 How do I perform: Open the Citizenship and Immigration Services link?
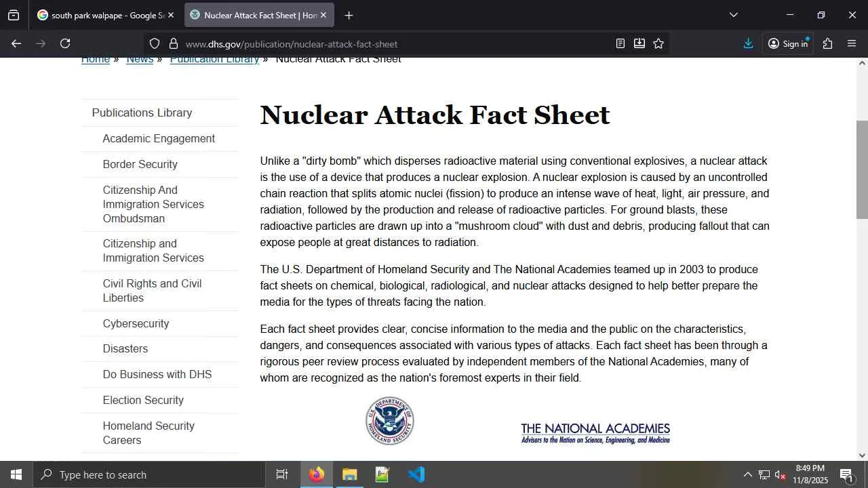[153, 251]
